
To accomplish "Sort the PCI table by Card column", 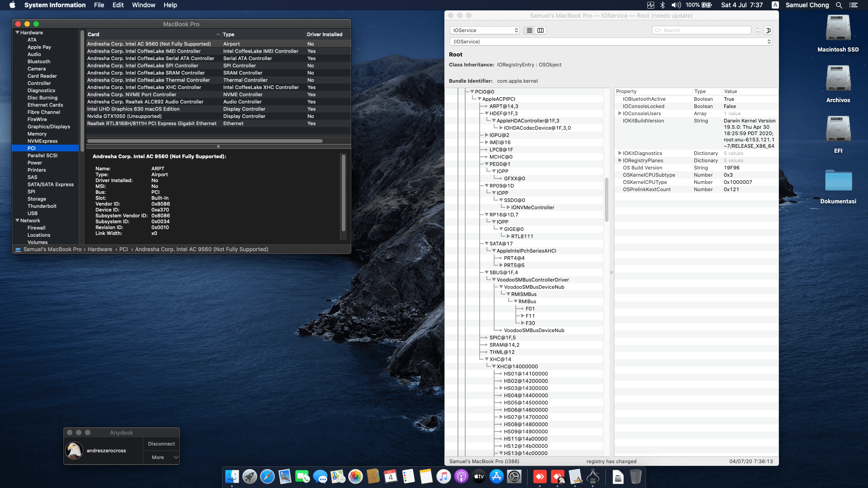I will coord(153,34).
